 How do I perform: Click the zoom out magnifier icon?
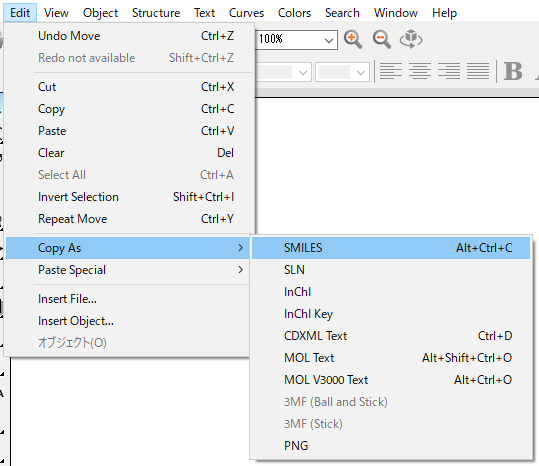point(382,39)
